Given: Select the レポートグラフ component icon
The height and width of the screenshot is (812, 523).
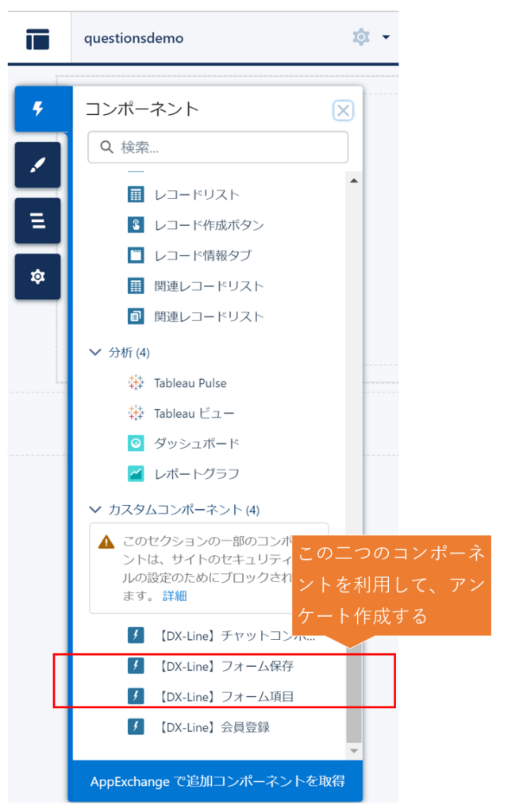Looking at the screenshot, I should pos(136,473).
